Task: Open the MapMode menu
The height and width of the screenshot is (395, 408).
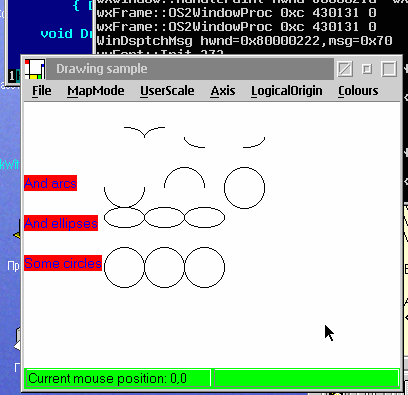Action: pos(96,91)
